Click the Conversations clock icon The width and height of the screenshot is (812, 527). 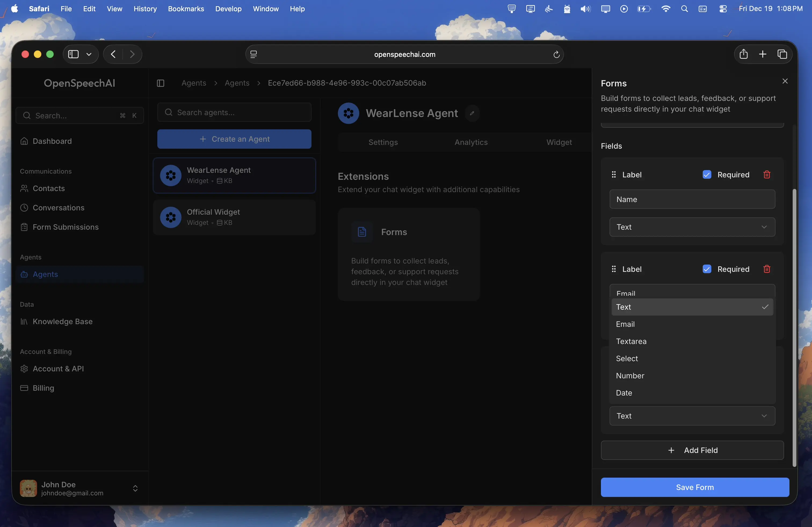click(x=24, y=208)
